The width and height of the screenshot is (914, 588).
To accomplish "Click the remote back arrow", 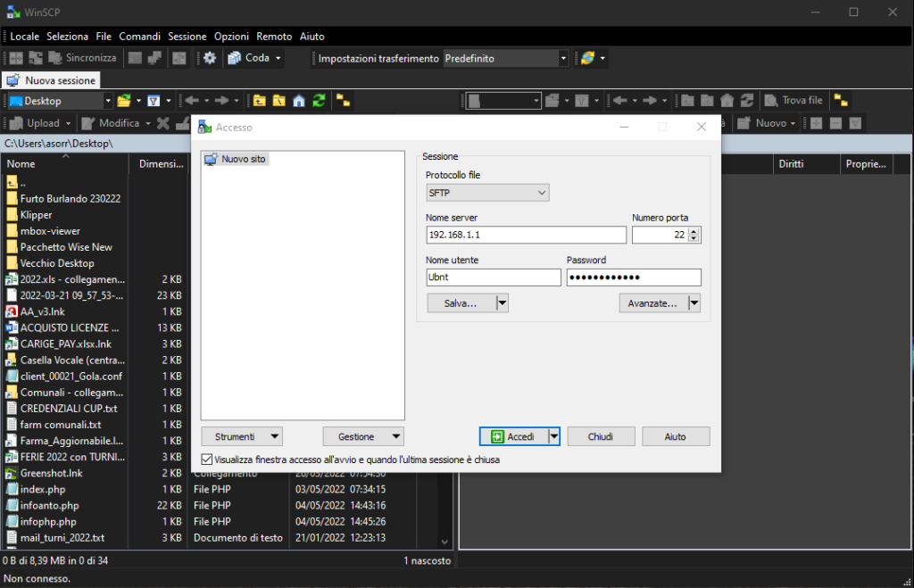I will 619,100.
